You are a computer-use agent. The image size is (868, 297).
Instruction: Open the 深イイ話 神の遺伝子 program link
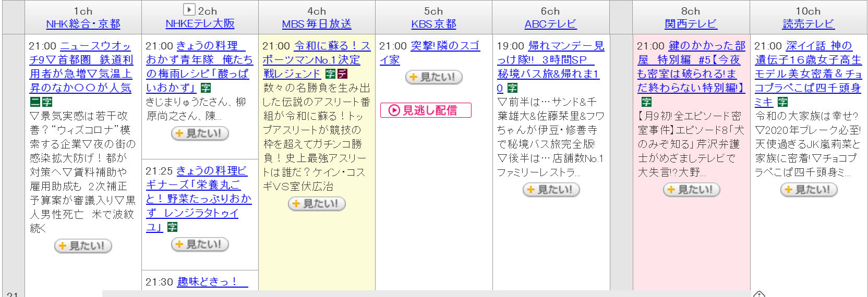tap(808, 73)
